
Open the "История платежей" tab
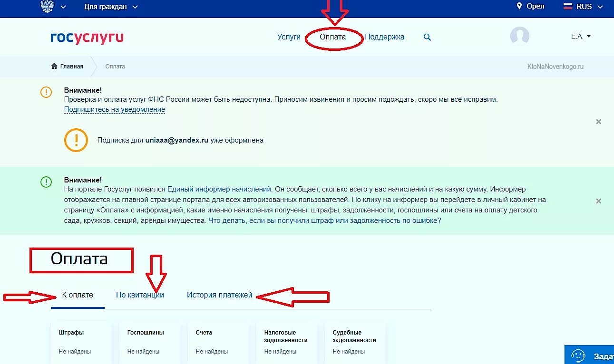219,295
